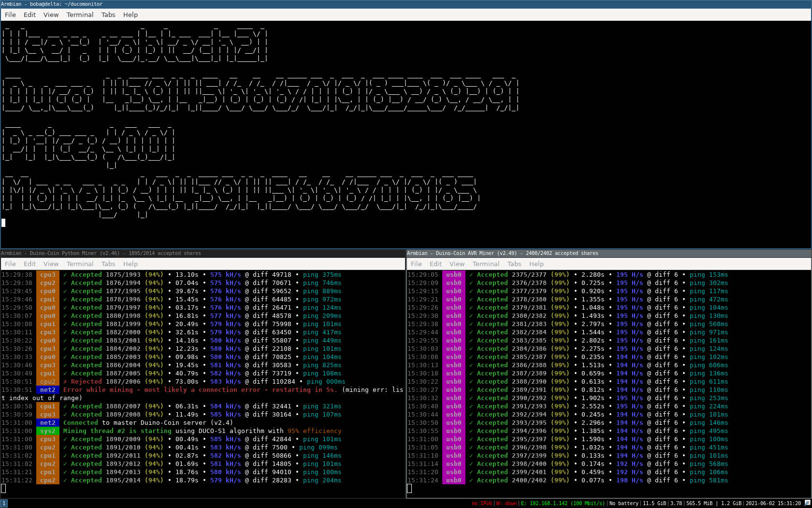Screen dimensions: 812x508
Task: Click '11.5 GiB' disk status entry
Action: pos(654,503)
